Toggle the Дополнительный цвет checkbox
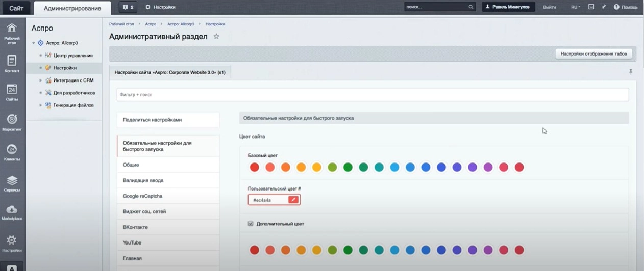 (x=251, y=224)
